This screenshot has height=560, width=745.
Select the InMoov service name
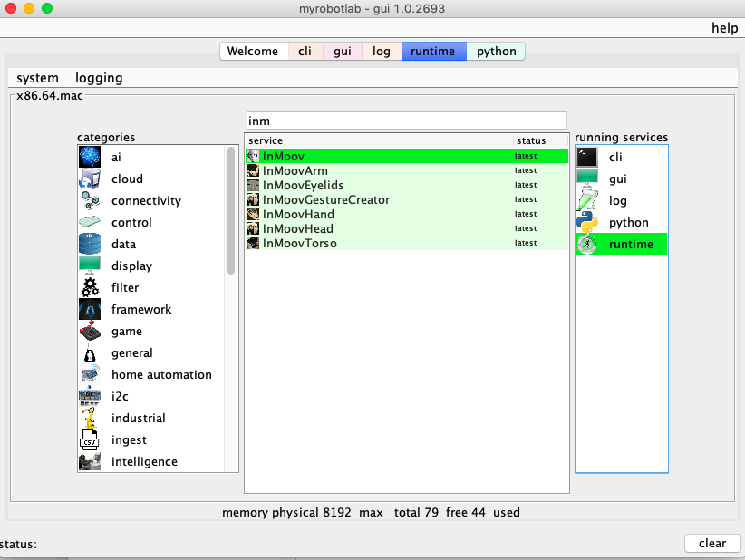283,156
